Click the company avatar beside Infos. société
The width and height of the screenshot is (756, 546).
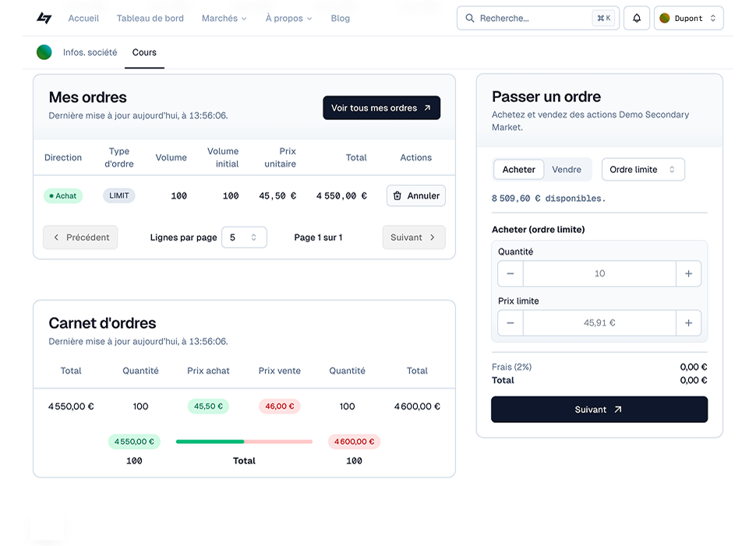click(x=44, y=52)
